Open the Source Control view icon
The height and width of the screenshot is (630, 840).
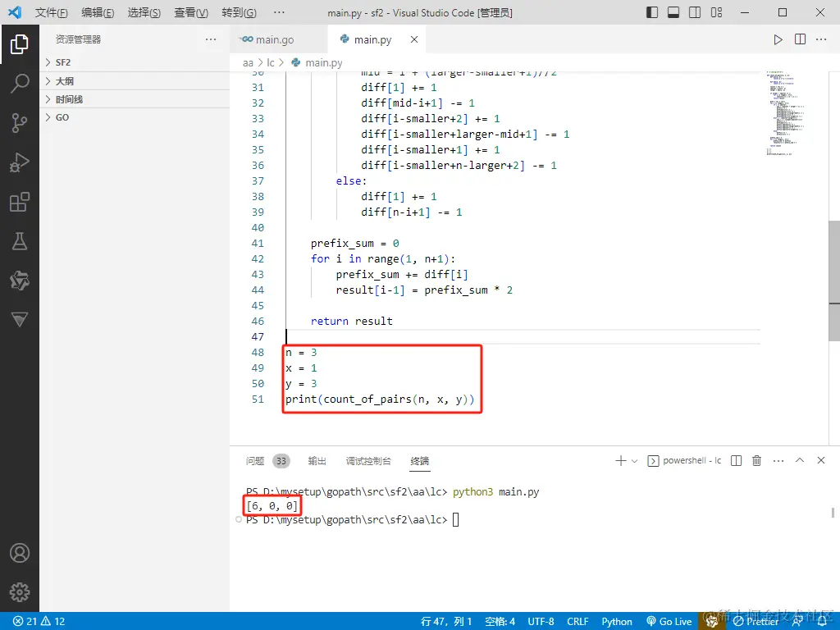20,123
